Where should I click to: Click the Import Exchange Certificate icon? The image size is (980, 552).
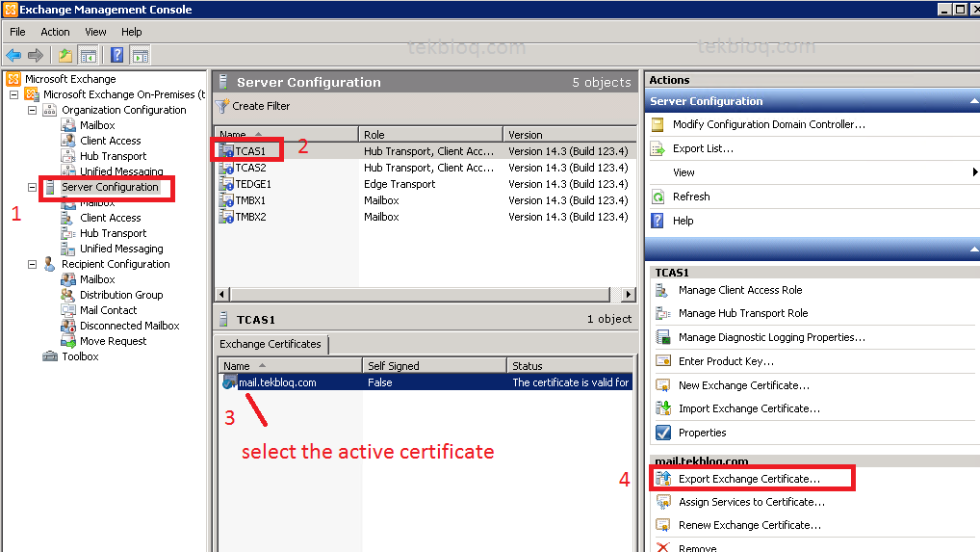point(662,408)
